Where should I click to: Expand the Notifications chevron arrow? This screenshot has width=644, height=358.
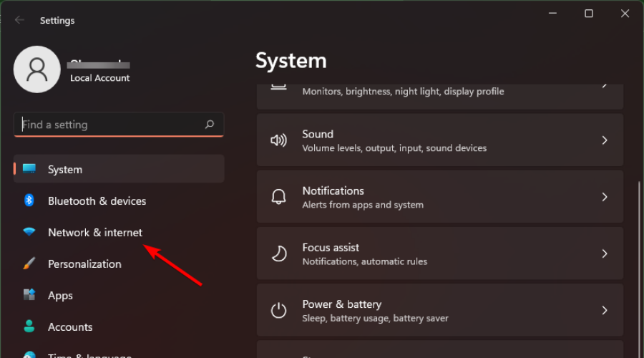[605, 197]
